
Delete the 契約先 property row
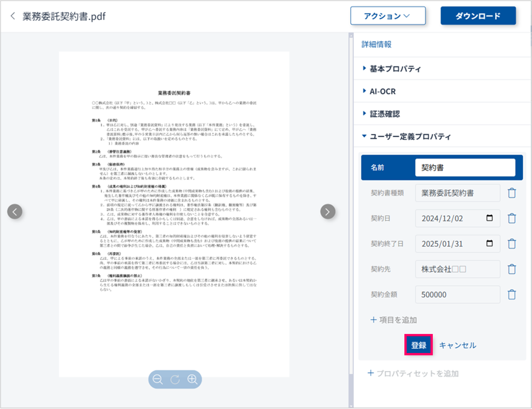(512, 269)
